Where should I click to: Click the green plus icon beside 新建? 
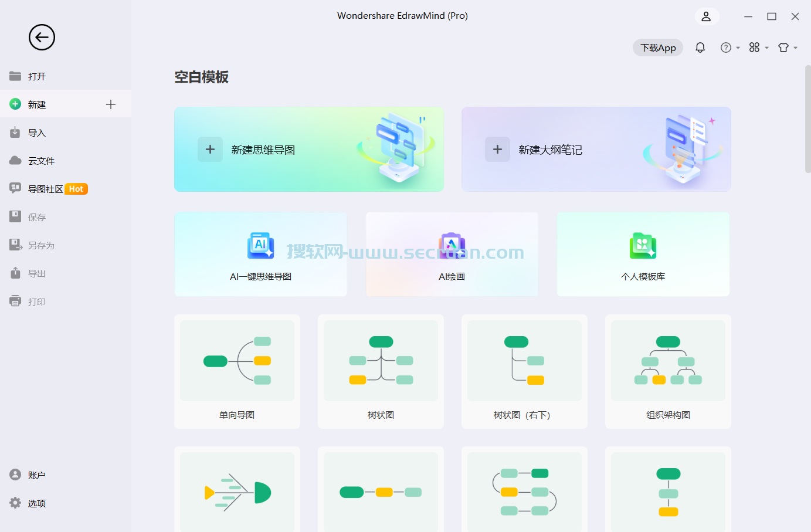click(x=15, y=104)
